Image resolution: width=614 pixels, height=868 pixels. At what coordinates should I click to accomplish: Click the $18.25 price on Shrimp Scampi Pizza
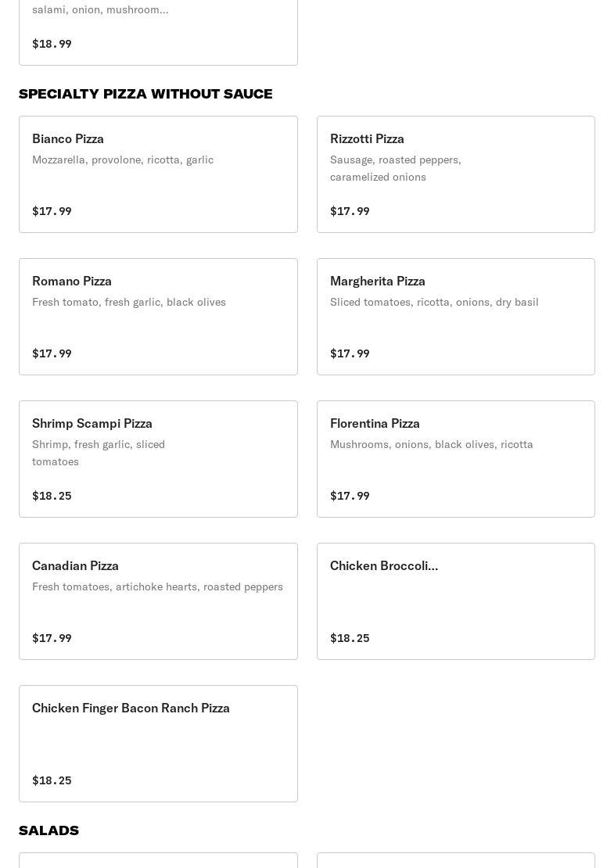(x=52, y=496)
